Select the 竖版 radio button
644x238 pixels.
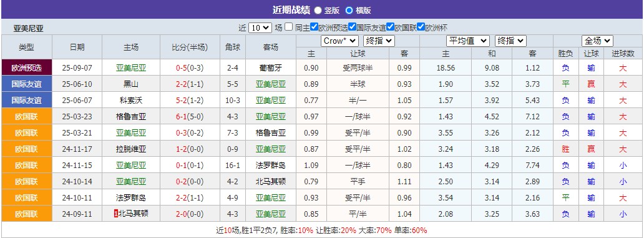click(318, 10)
